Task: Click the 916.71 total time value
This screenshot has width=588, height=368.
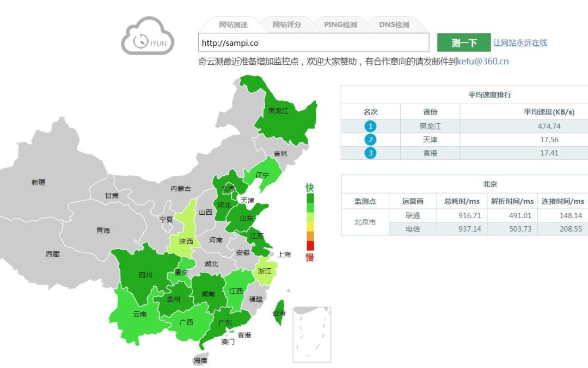Action: click(469, 215)
